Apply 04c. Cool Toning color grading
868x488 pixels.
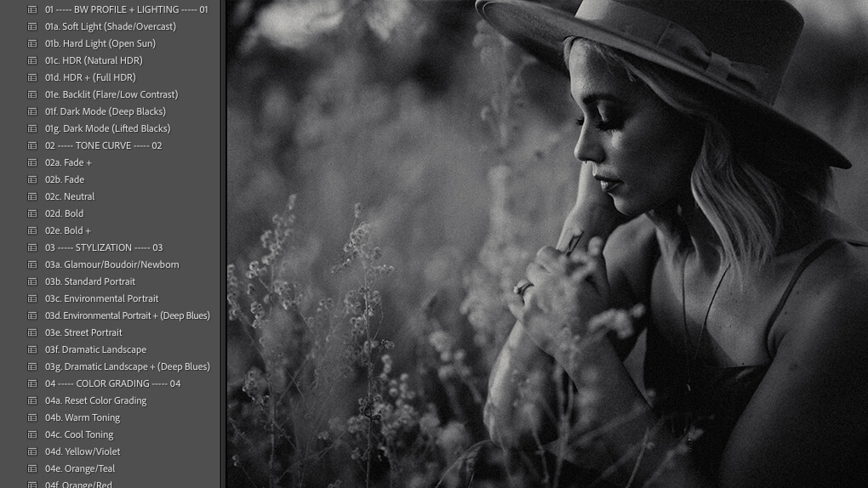79,434
